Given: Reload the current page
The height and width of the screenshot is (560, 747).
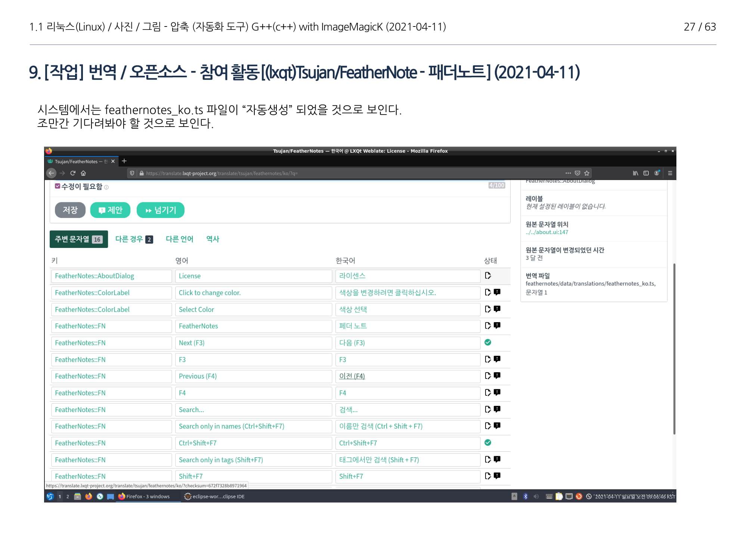Looking at the screenshot, I should click(73, 173).
